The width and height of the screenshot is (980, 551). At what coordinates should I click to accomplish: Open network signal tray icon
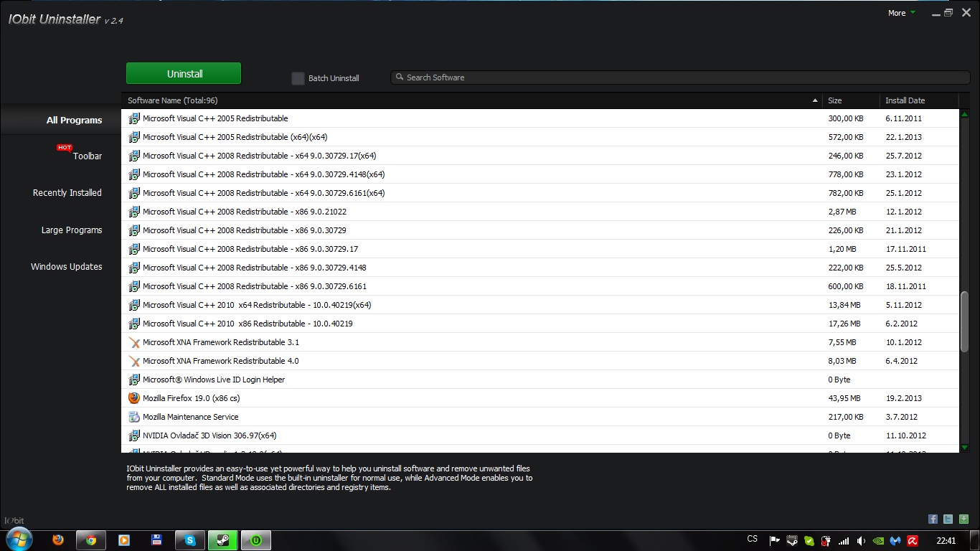[x=844, y=541]
